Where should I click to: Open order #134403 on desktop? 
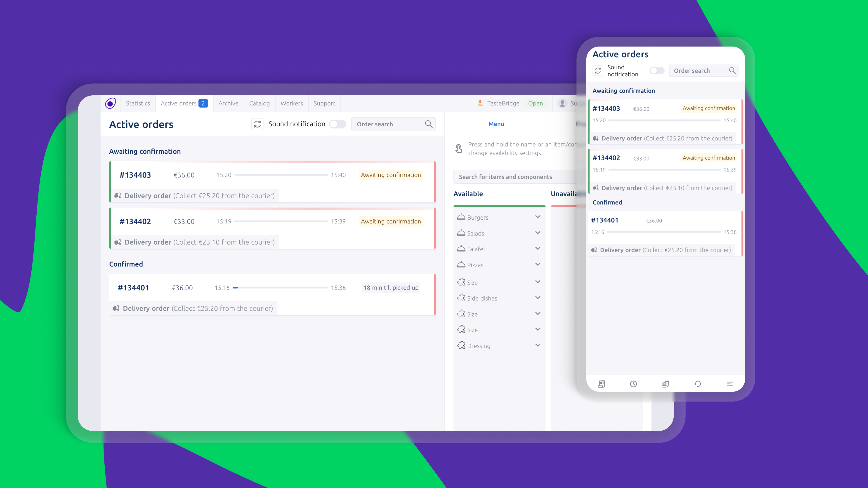pos(135,175)
